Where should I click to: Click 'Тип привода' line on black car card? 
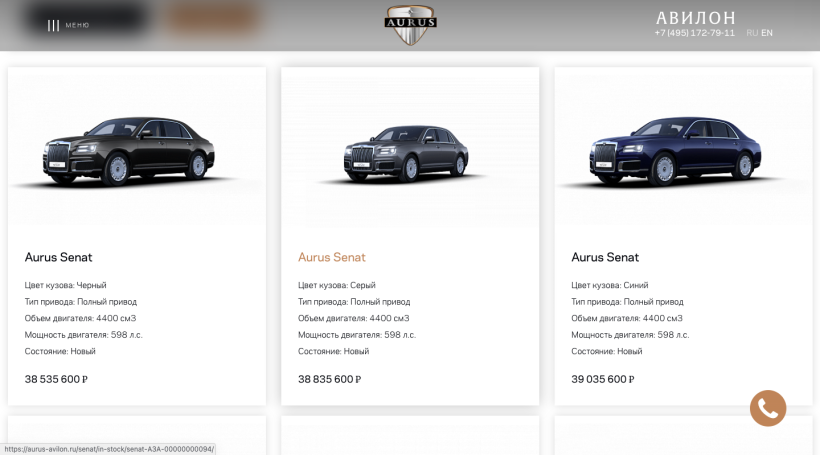point(81,302)
